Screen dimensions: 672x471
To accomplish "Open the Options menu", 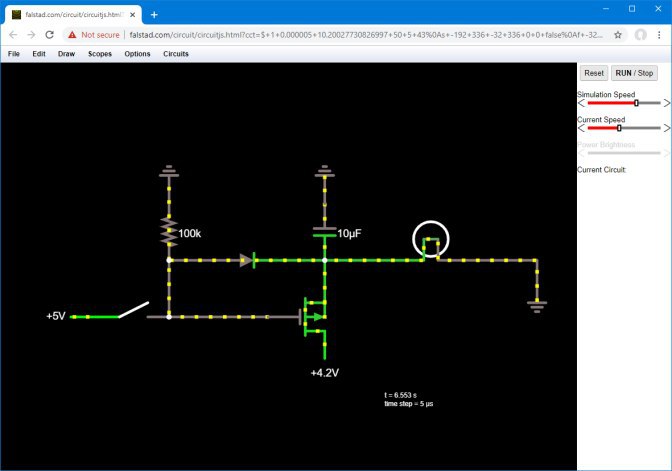I will pos(137,54).
